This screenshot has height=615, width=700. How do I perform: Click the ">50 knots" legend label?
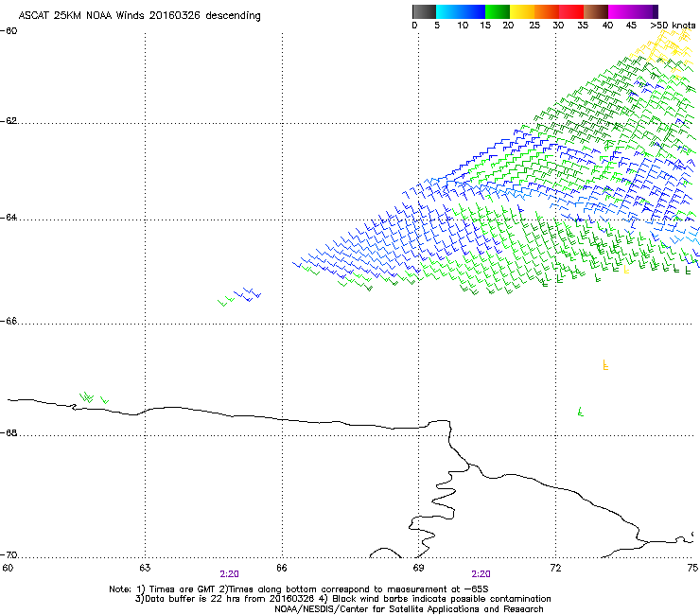point(673,25)
